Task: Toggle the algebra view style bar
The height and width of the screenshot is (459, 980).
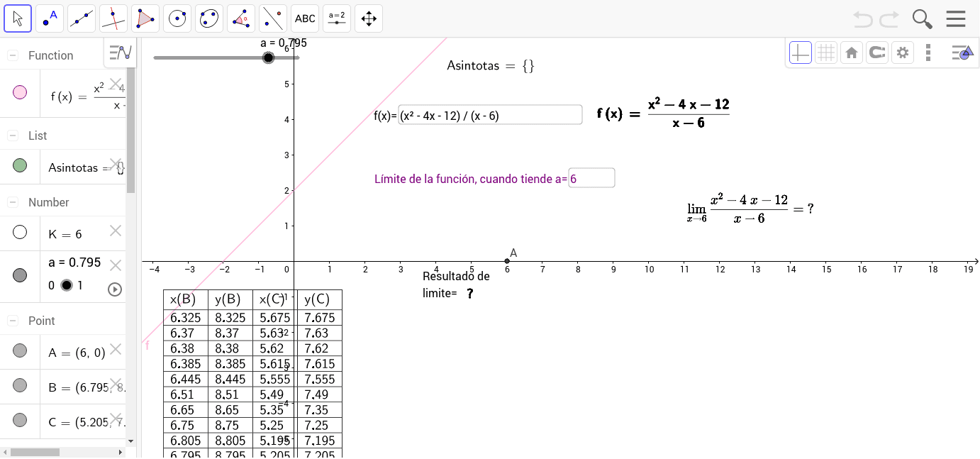Action: tap(121, 52)
